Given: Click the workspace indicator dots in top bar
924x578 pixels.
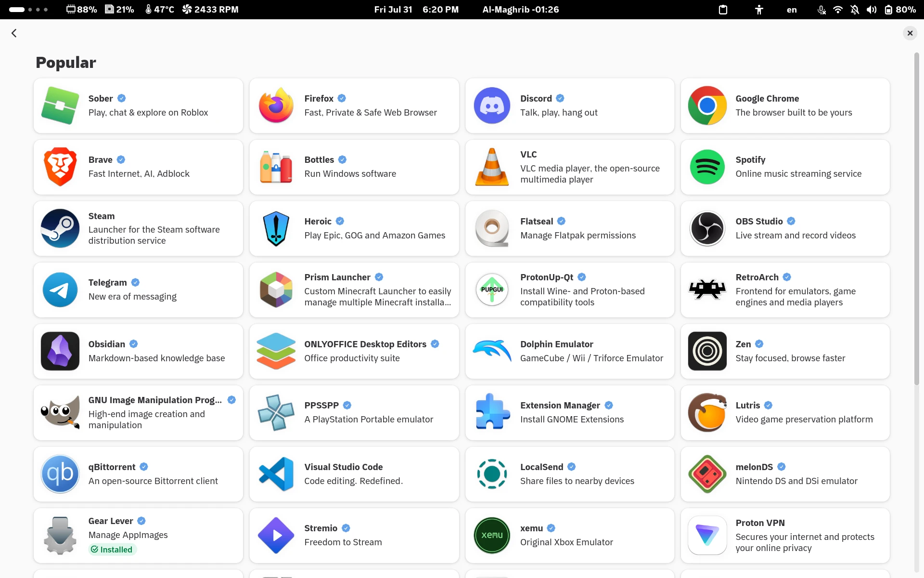Looking at the screenshot, I should (x=28, y=10).
